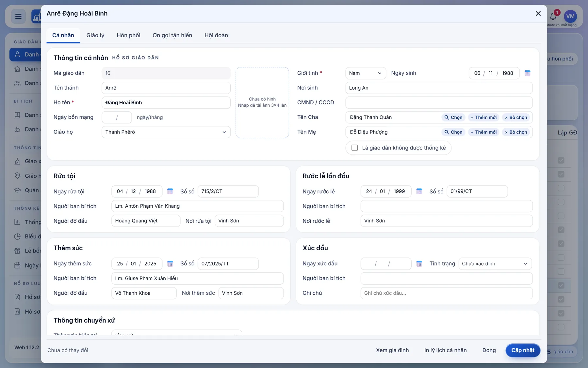Click In lý lịch cá nhân
Viewport: 588px width, 368px height.
click(x=445, y=350)
